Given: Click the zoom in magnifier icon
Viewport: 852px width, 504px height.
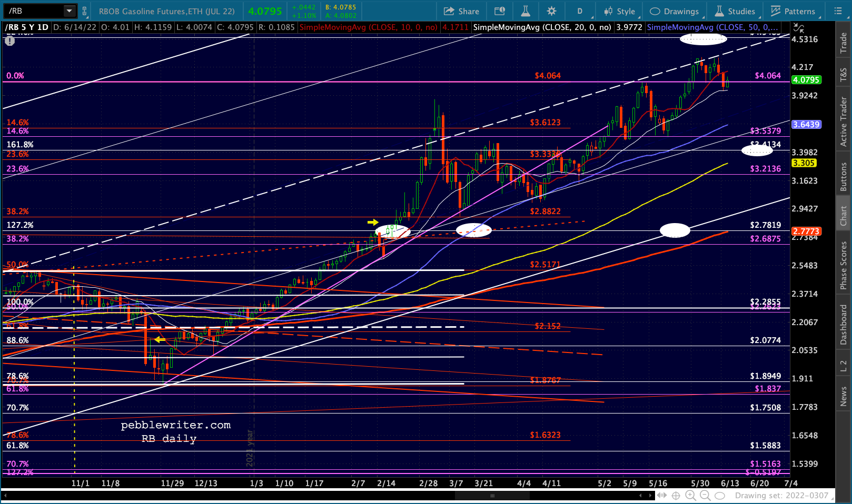Looking at the screenshot, I should (x=691, y=496).
